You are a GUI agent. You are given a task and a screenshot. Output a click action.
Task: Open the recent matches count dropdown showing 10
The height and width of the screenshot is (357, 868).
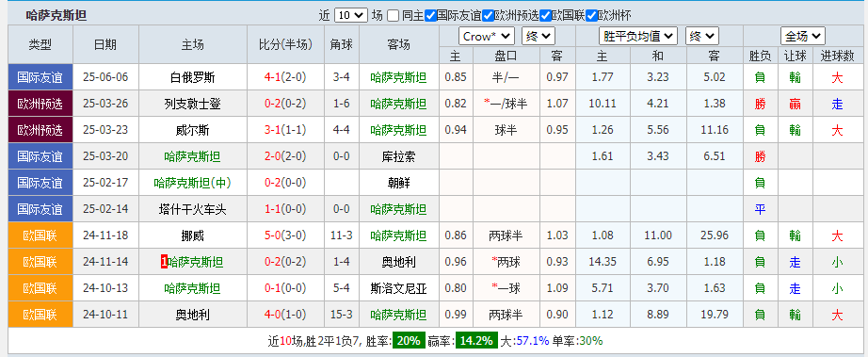pyautogui.click(x=351, y=15)
